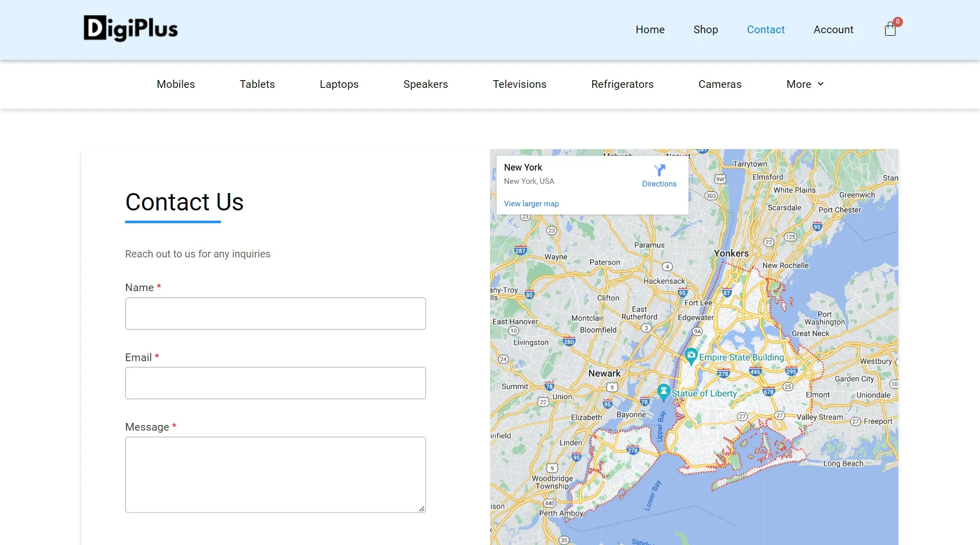The image size is (980, 545).
Task: Click the Summit label on map
Action: click(x=514, y=387)
